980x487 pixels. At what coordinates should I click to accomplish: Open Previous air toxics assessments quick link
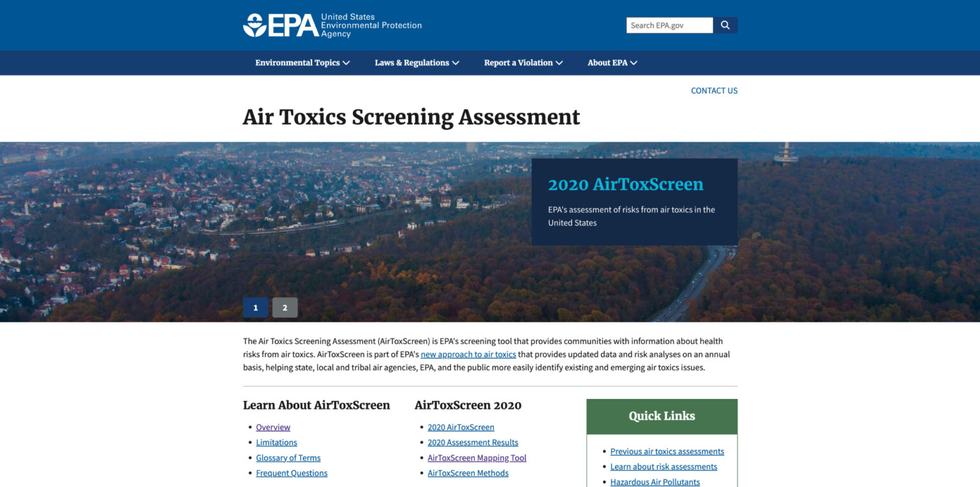(x=667, y=451)
